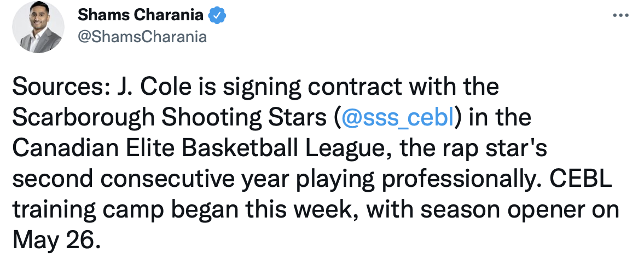
Task: Open the three-dot more options menu
Action: click(x=620, y=16)
